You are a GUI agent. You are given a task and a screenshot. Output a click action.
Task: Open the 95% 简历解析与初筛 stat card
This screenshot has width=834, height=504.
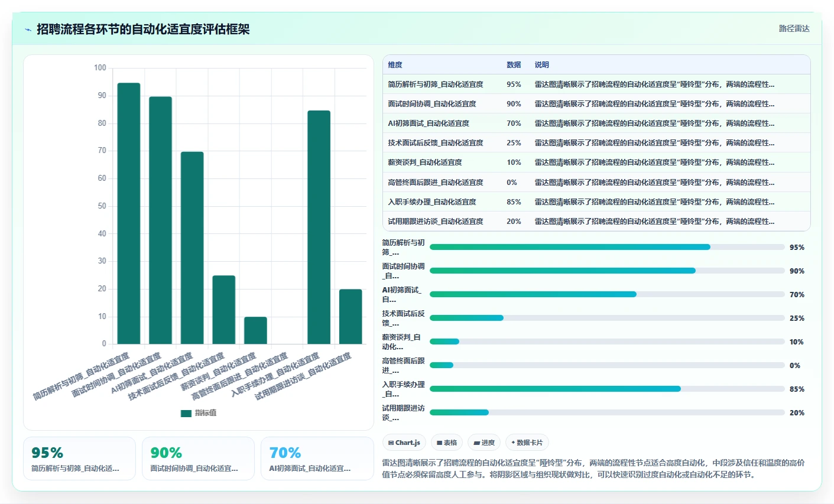79,459
